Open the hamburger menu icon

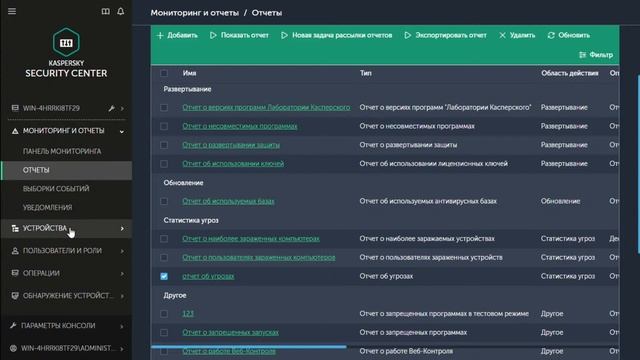[x=12, y=11]
